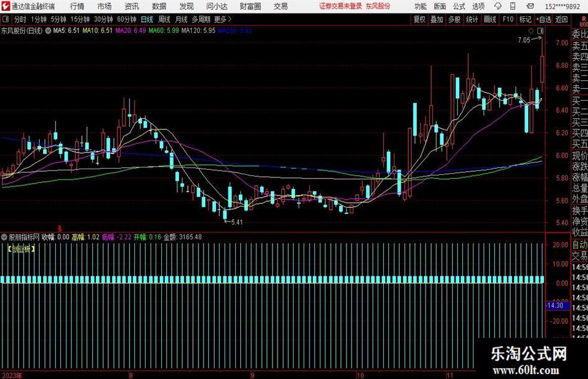The image size is (588, 379).
Task: Open the 市场 menu
Action: tap(105, 6)
